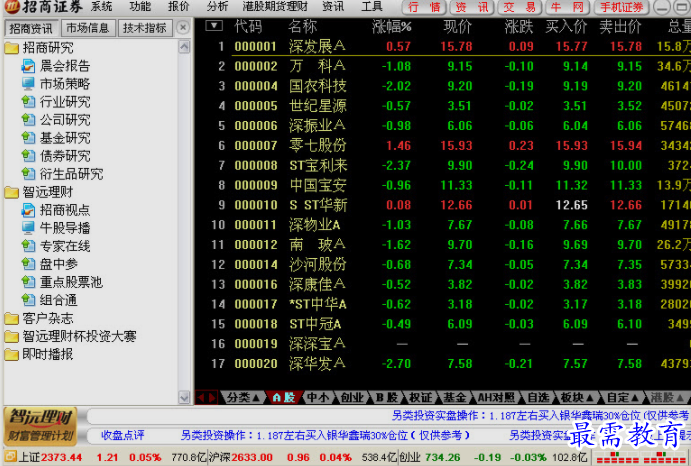The image size is (691, 466).
Task: Switch to the AH对照 tab
Action: point(496,398)
